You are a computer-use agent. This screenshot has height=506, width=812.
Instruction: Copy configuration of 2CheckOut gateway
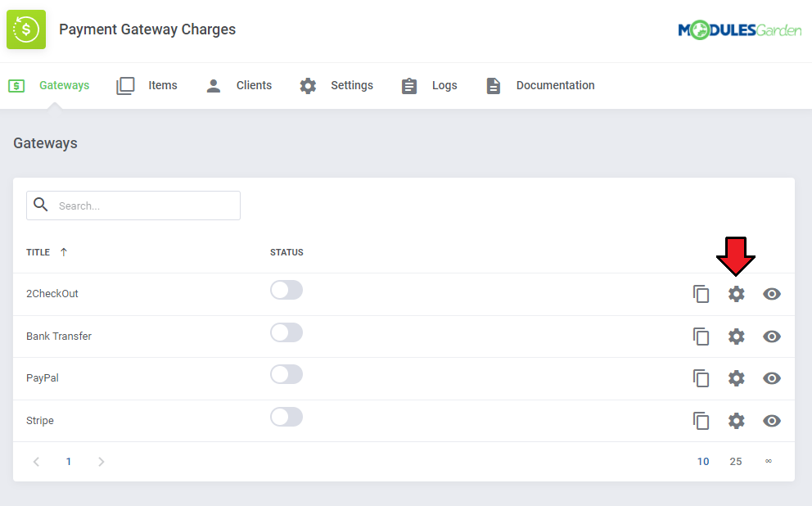(x=701, y=294)
